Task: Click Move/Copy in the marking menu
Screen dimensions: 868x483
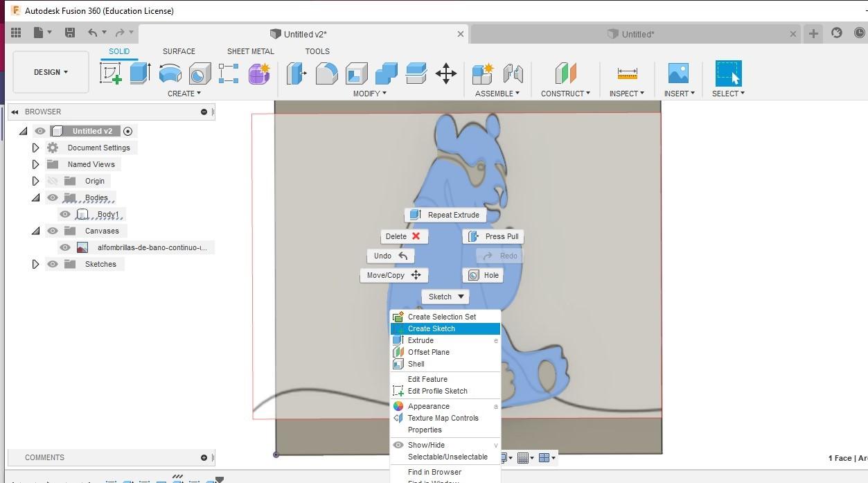Action: tap(393, 275)
